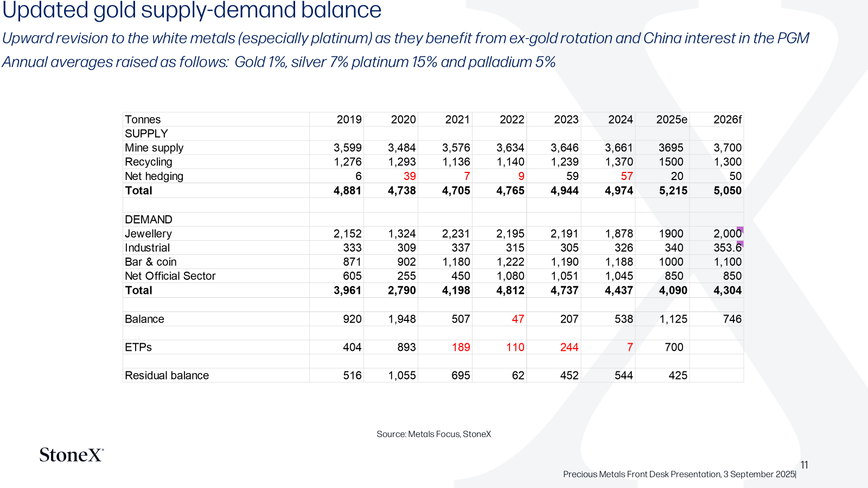Select the 2022 column header
The width and height of the screenshot is (868, 488).
coord(512,120)
